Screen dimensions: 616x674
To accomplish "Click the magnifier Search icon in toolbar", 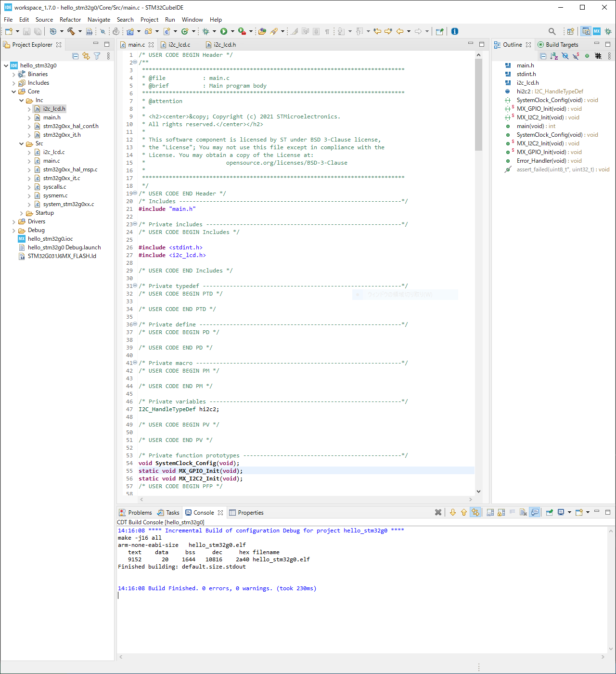I will [x=552, y=31].
